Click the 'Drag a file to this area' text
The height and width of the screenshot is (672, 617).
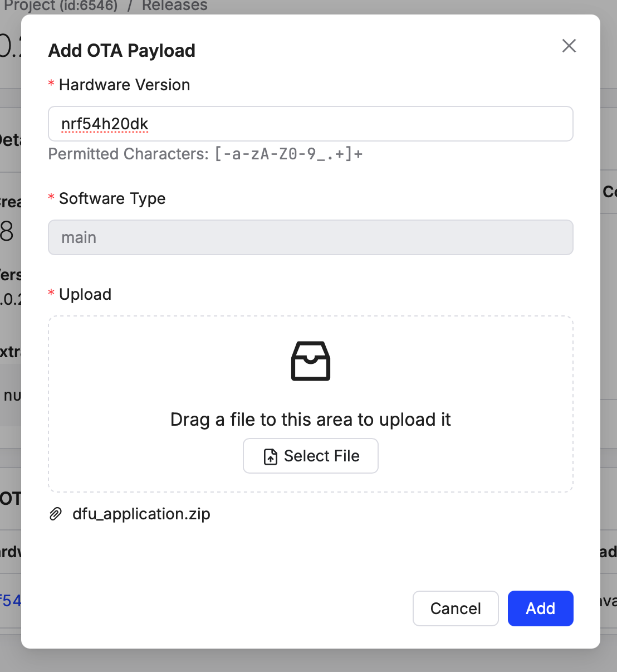click(x=311, y=420)
